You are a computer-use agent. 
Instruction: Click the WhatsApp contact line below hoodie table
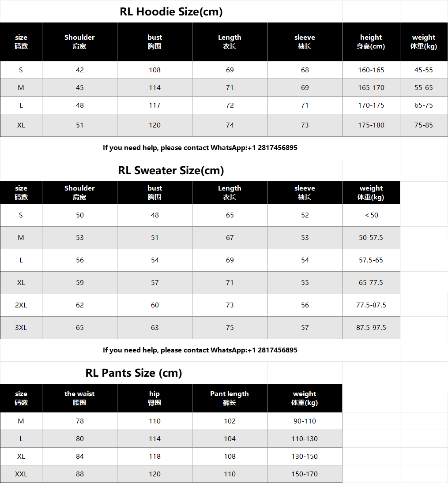200,148
